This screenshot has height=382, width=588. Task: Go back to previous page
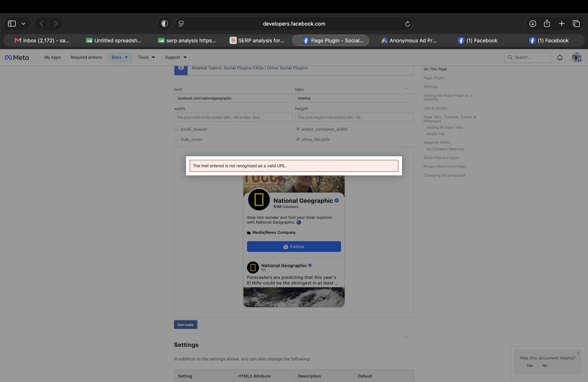point(42,24)
